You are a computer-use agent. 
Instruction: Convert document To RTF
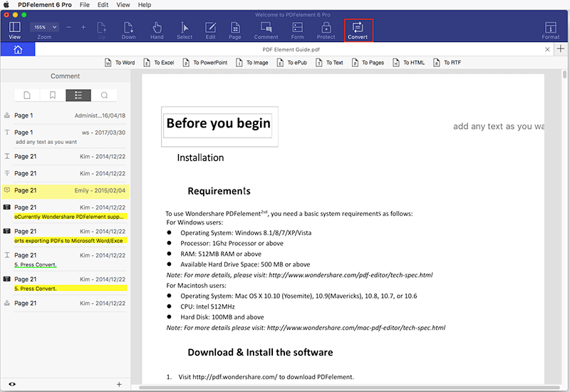click(447, 63)
